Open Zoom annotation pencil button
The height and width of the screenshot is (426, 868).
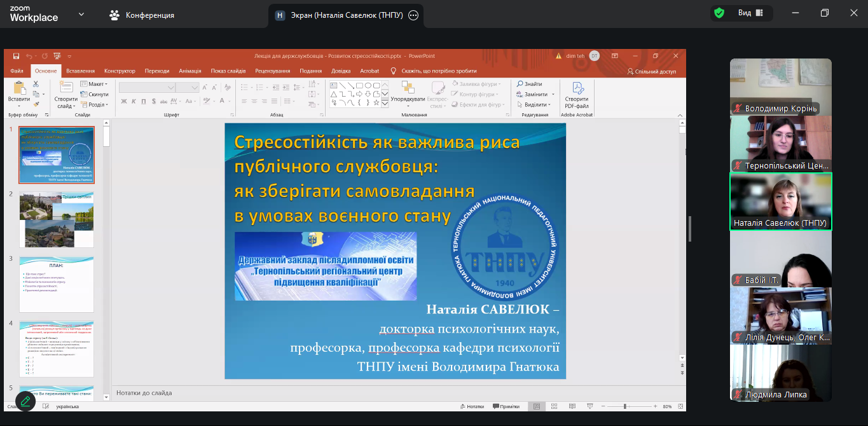pyautogui.click(x=25, y=401)
